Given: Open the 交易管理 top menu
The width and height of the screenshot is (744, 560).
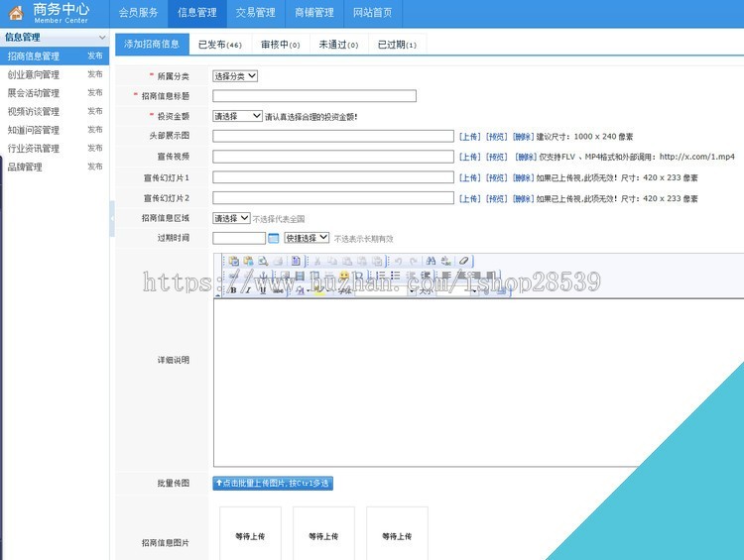Looking at the screenshot, I should tap(256, 13).
